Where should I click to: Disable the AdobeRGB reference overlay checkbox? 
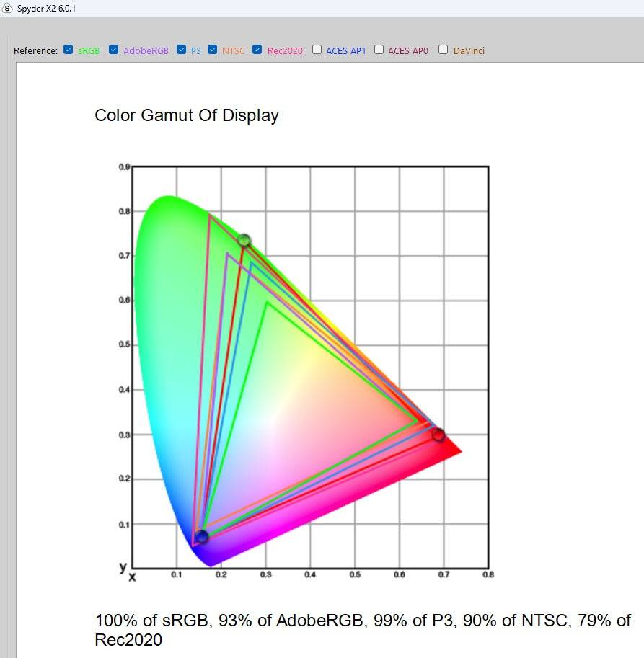pyautogui.click(x=114, y=50)
